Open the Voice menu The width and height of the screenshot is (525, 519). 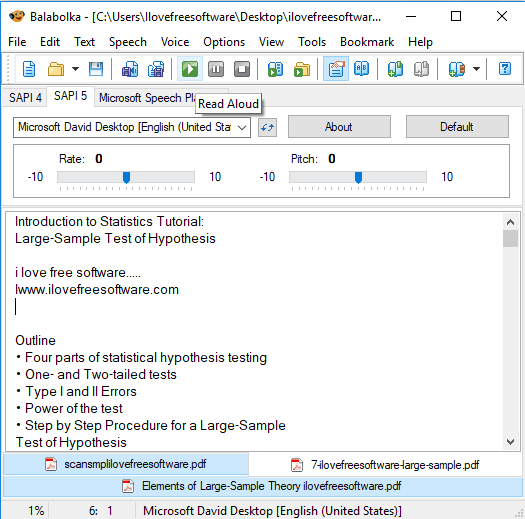175,42
